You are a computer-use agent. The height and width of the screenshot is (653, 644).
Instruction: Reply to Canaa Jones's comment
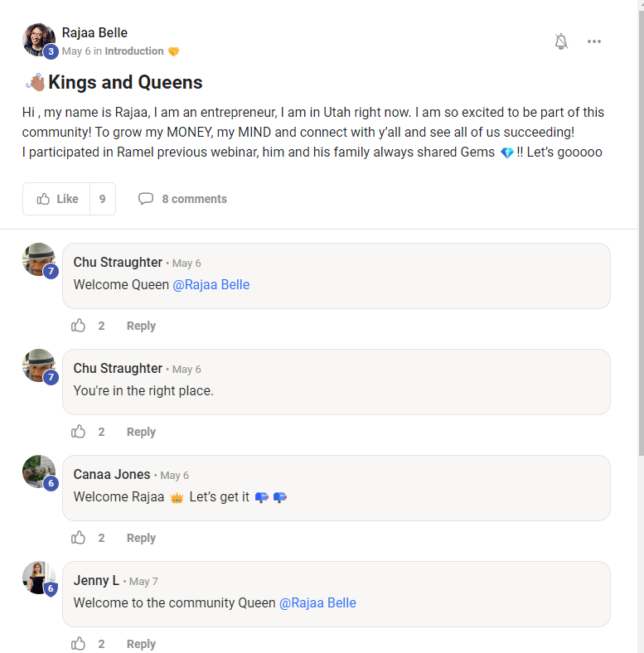141,538
